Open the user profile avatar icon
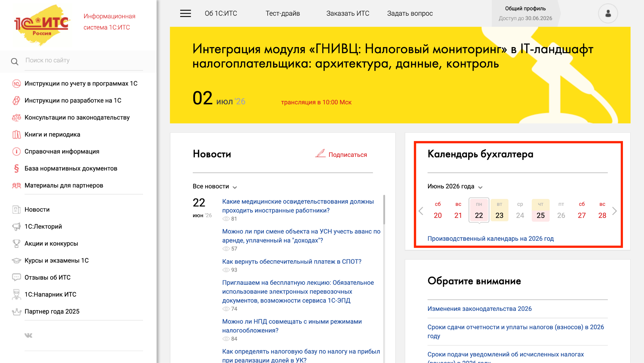The image size is (644, 363). [x=608, y=14]
